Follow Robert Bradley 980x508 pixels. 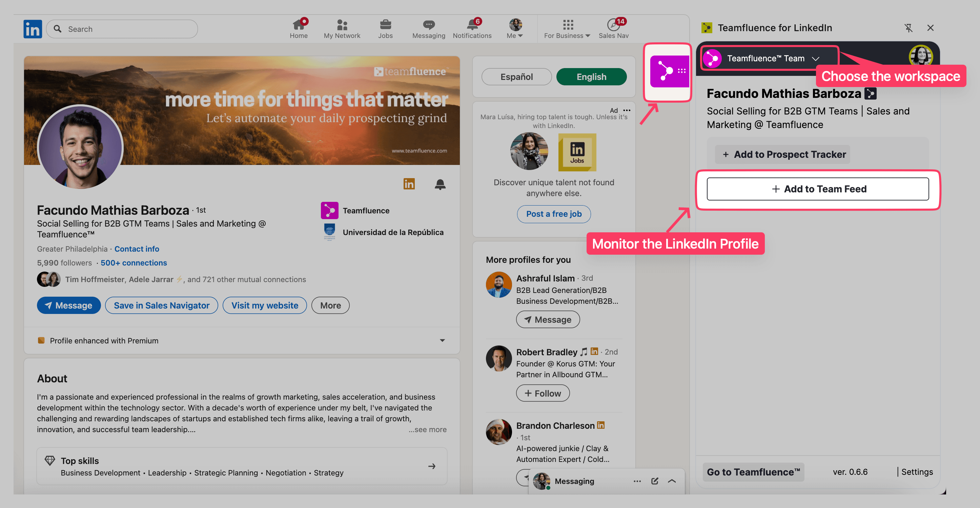click(543, 393)
